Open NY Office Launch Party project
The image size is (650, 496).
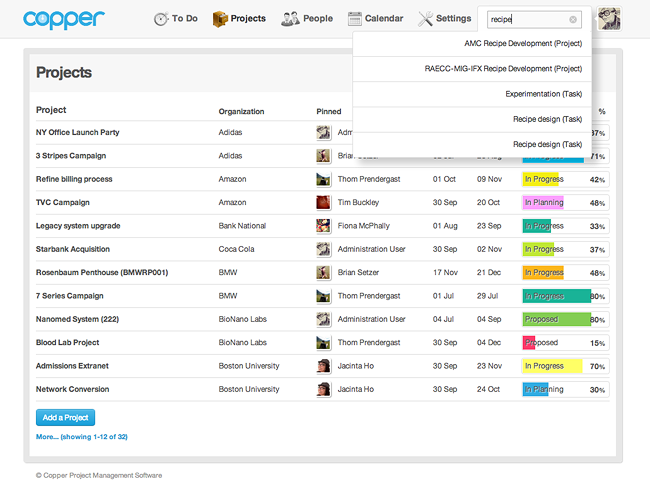point(78,133)
